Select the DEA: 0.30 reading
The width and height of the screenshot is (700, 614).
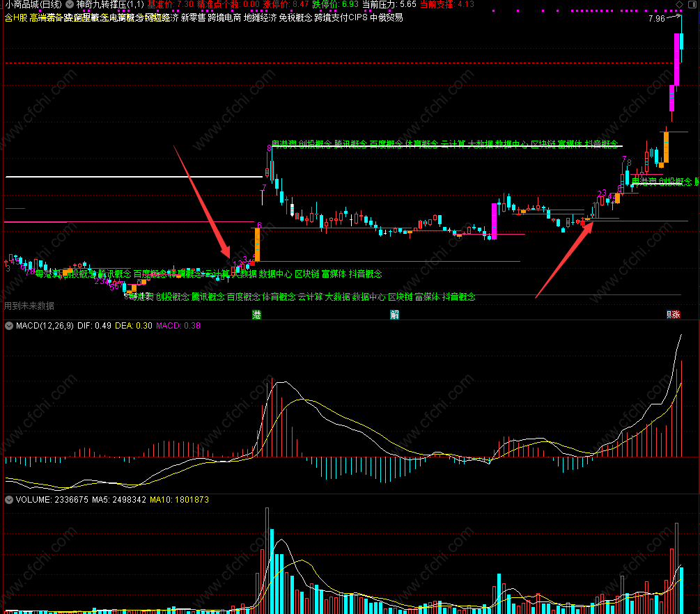(x=134, y=326)
